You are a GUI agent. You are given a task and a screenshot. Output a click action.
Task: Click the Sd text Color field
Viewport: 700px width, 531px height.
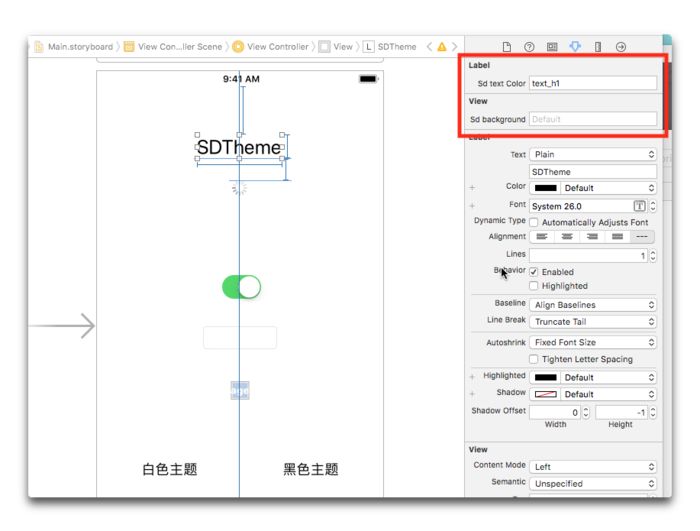pyautogui.click(x=593, y=83)
